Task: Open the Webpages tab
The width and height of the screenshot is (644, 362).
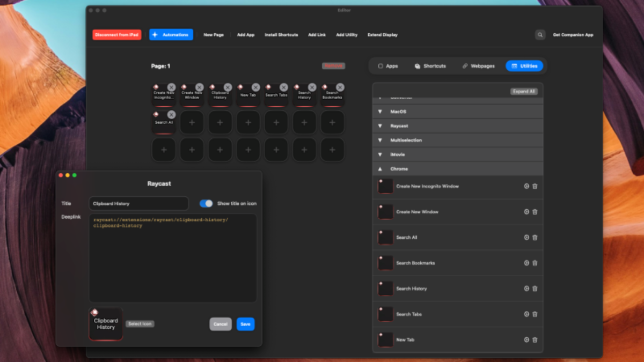Action: point(478,66)
